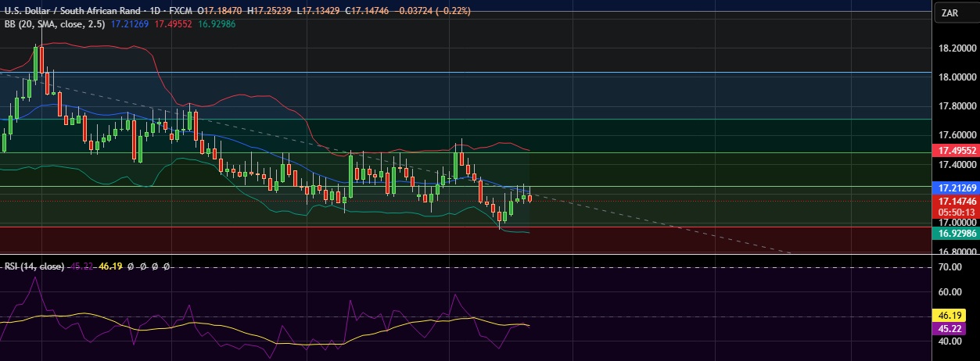Click the green 16.92986 price axis label
The width and height of the screenshot is (980, 361).
pos(956,233)
